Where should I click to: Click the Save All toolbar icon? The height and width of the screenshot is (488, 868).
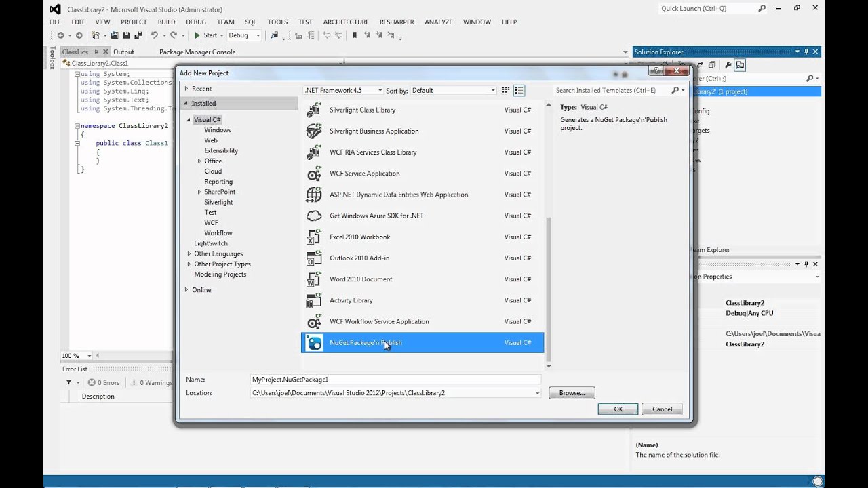tap(138, 35)
